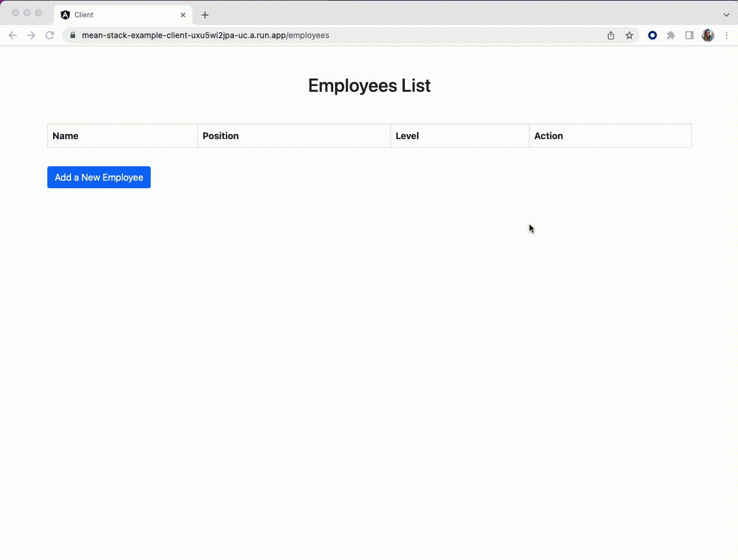This screenshot has width=738, height=560.
Task: Open a new tab with plus button
Action: 205,15
